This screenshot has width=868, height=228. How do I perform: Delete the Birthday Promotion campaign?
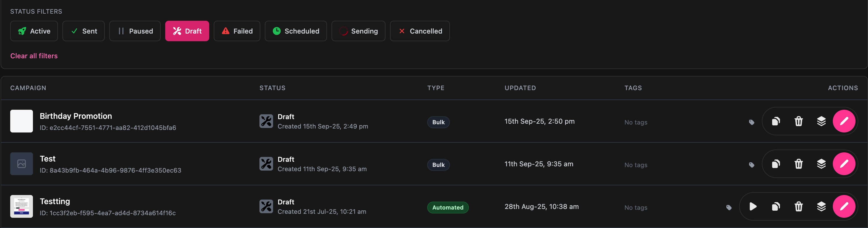coord(798,121)
